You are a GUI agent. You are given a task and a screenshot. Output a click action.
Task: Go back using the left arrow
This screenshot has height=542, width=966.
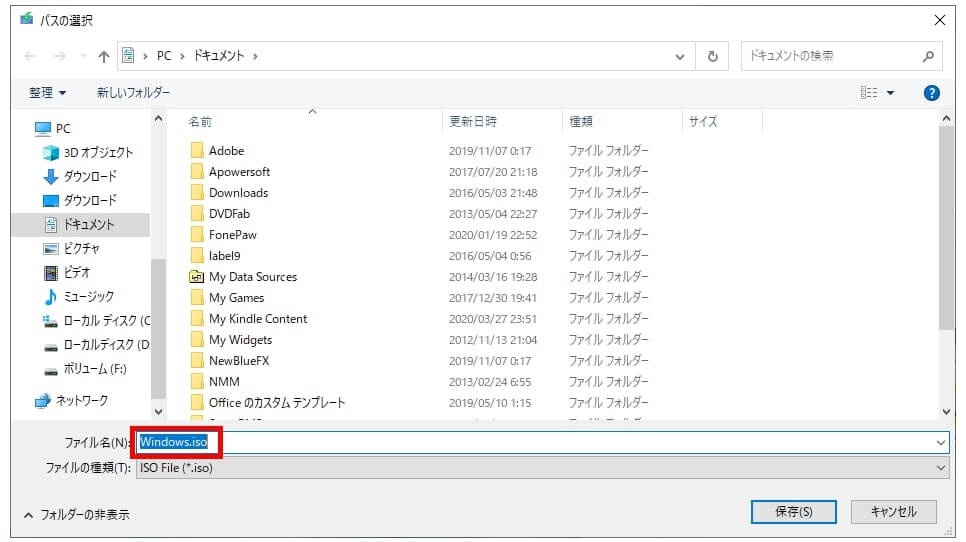click(30, 56)
